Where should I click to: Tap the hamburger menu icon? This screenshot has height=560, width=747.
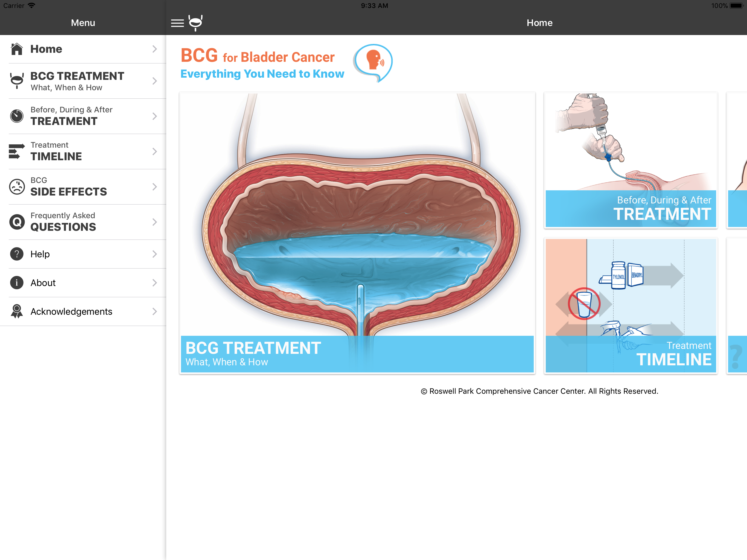pyautogui.click(x=177, y=23)
